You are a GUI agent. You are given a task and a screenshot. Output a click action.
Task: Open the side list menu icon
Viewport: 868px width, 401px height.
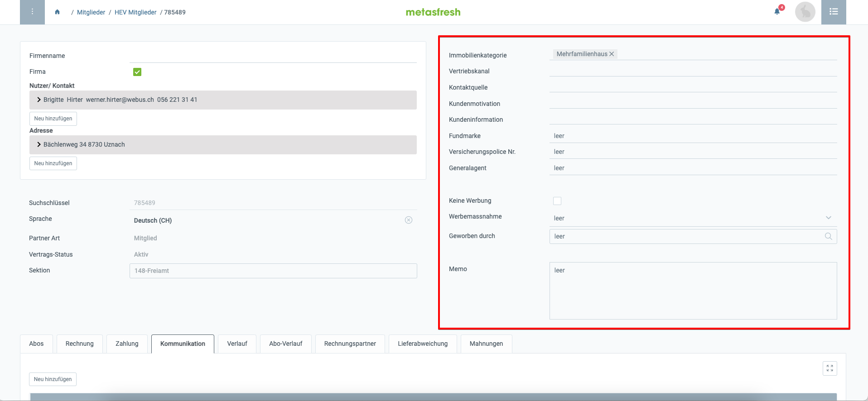pyautogui.click(x=834, y=12)
